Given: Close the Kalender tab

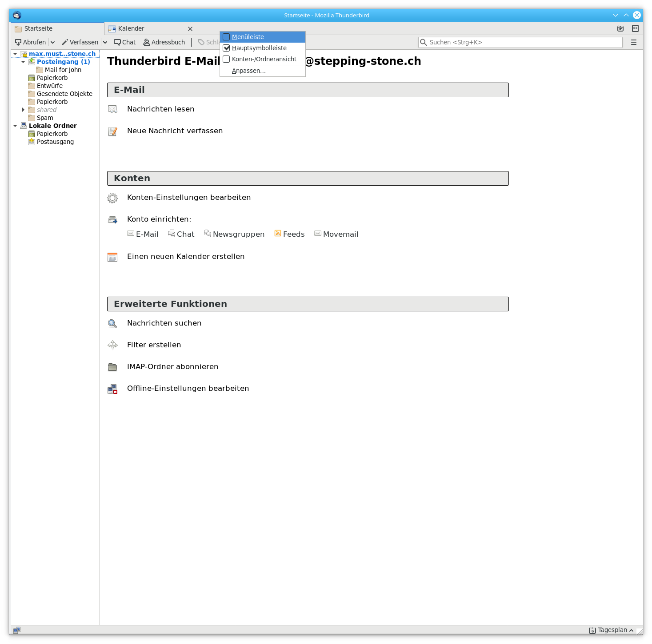Looking at the screenshot, I should click(x=190, y=29).
